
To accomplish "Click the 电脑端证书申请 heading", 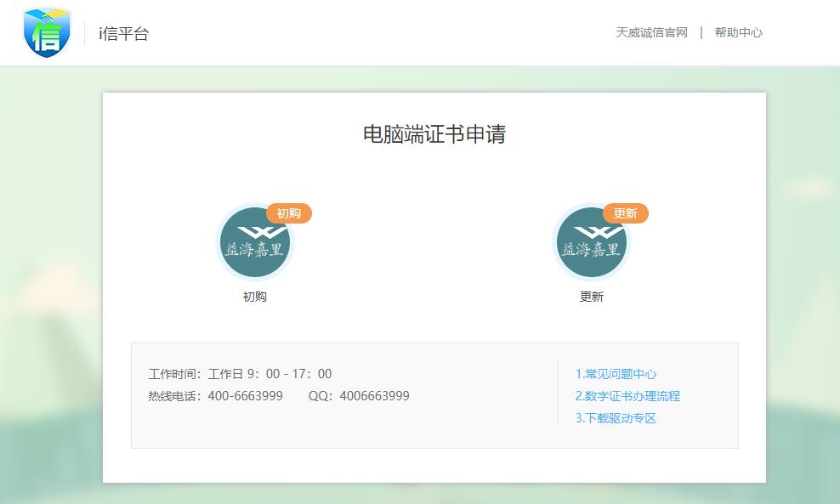I will coord(434,134).
